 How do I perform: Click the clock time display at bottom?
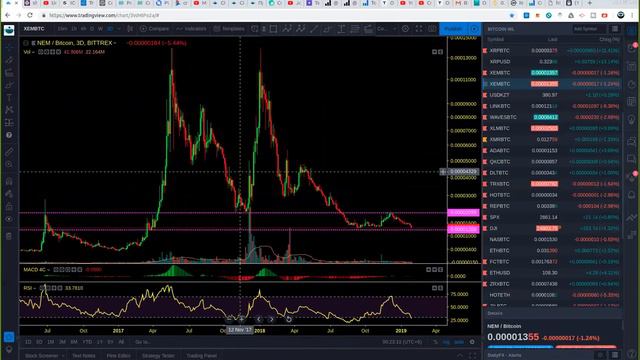(x=402, y=342)
